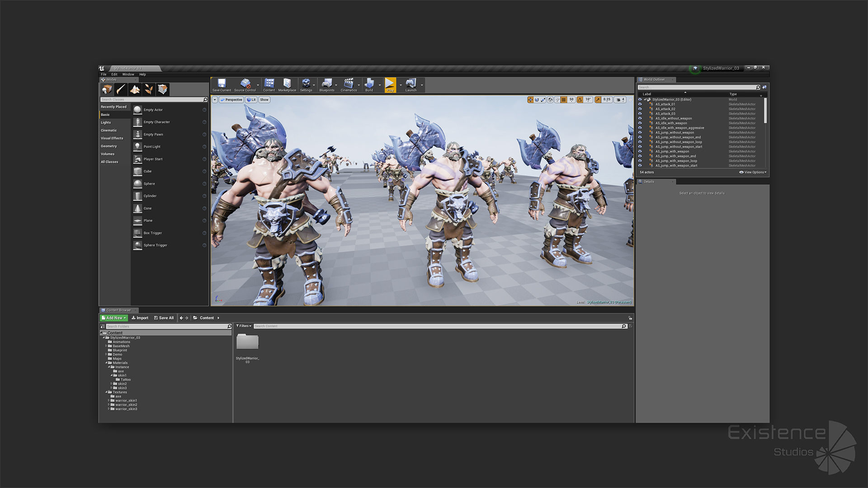
Task: Click the Build toolbar button
Action: pos(369,85)
